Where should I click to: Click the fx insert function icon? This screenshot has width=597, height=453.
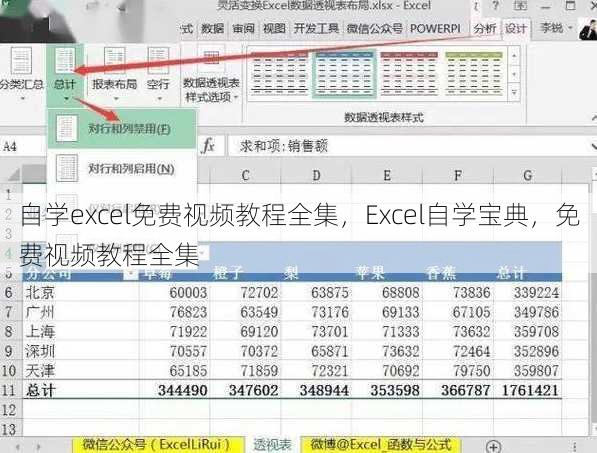[x=208, y=146]
